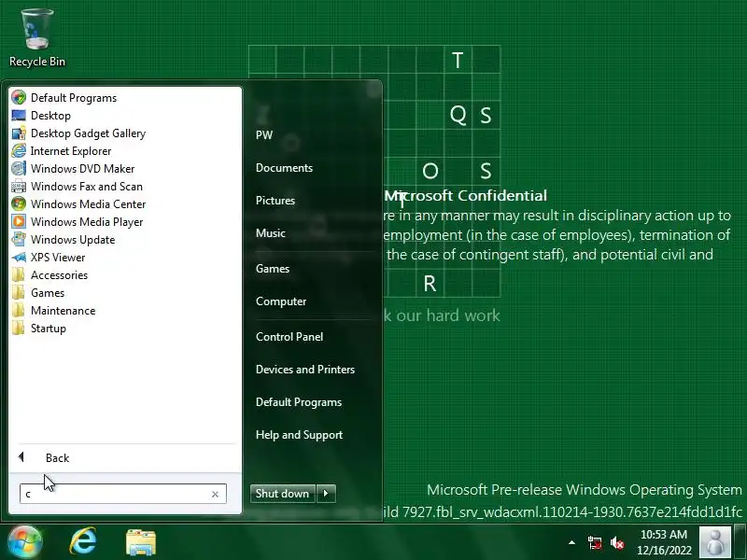Viewport: 747px width, 560px height.
Task: Click the Start orb on taskbar
Action: coord(24,541)
